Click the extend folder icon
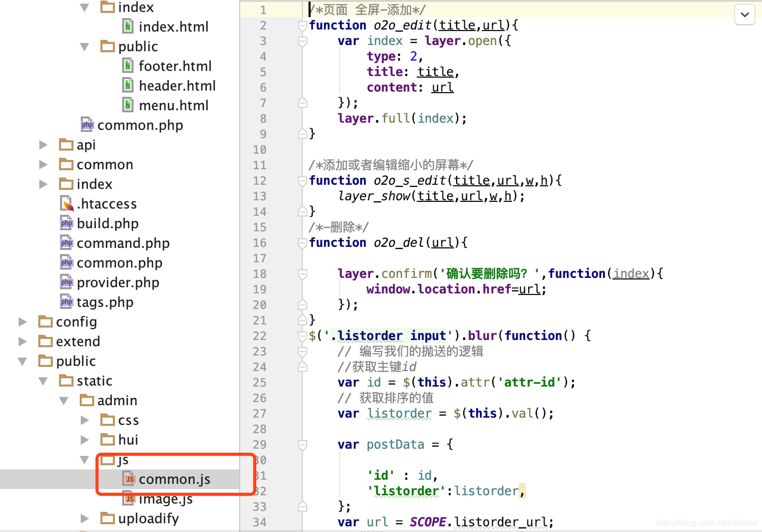Image resolution: width=762 pixels, height=532 pixels. (46, 341)
